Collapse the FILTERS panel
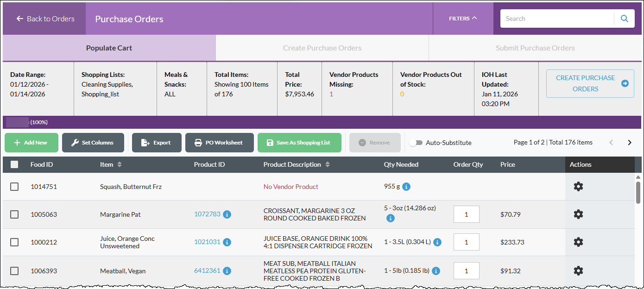This screenshot has height=289, width=644. click(x=463, y=19)
